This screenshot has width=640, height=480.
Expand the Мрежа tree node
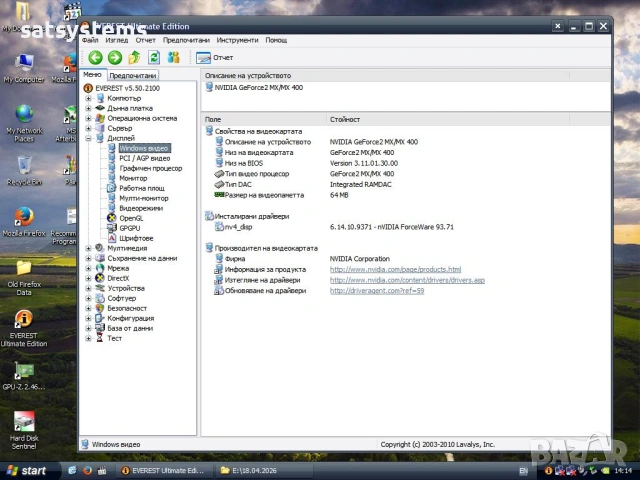coord(88,268)
